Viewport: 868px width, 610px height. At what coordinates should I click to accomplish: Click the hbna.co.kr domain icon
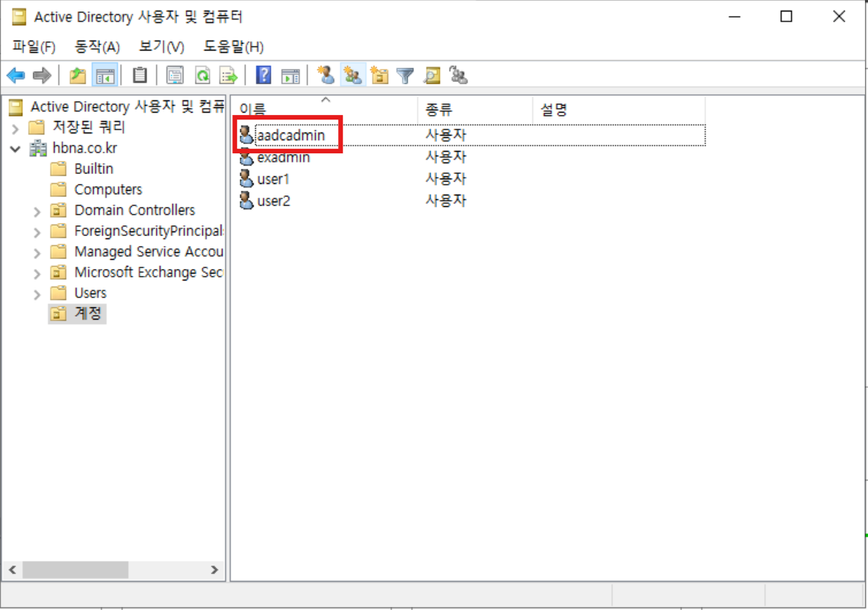coord(38,148)
